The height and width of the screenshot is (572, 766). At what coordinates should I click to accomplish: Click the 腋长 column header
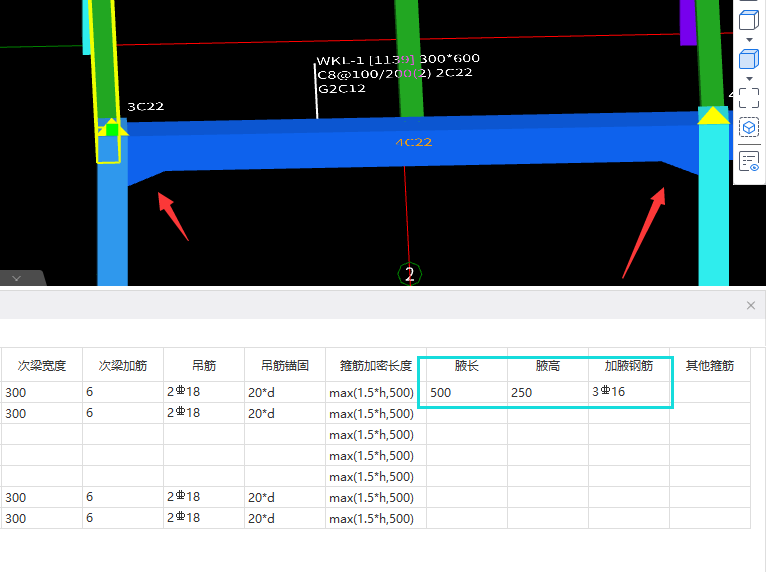(467, 365)
